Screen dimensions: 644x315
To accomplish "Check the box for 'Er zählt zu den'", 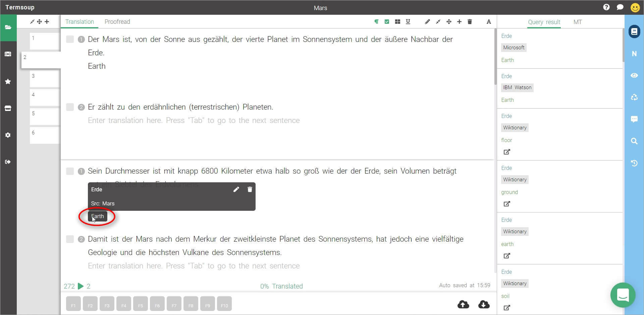I will pos(70,107).
